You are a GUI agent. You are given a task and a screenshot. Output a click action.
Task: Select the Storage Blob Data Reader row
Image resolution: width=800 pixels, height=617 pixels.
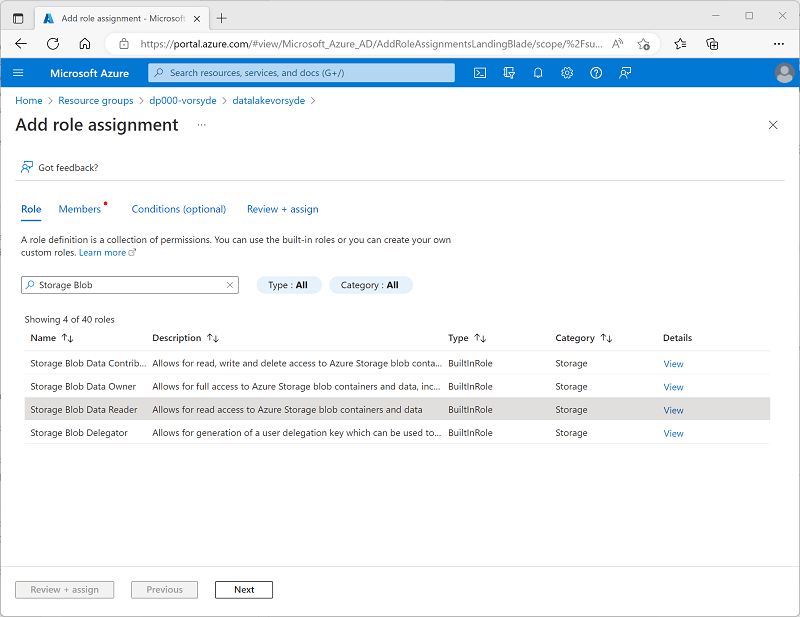tap(397, 409)
